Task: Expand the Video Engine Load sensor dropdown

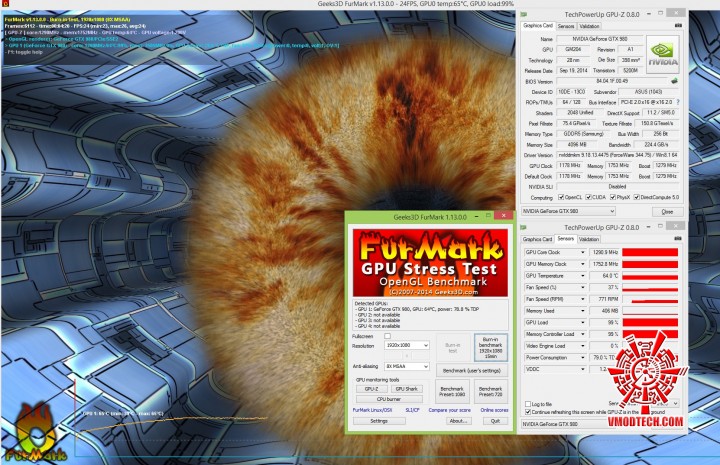Action: click(583, 346)
